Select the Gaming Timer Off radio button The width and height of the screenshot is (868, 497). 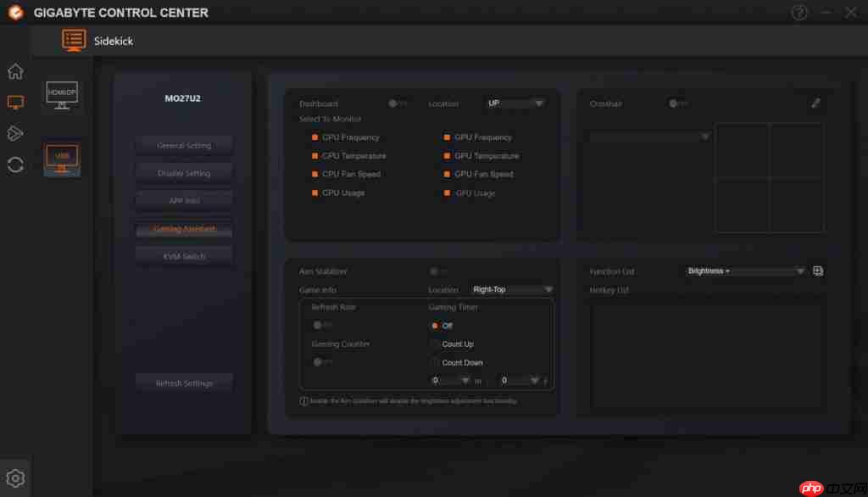click(435, 326)
